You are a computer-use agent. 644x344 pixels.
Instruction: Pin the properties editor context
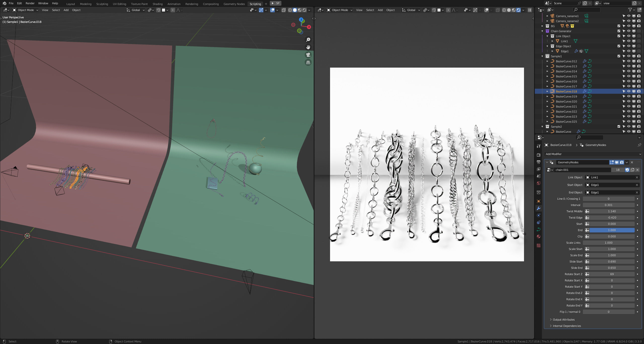639,145
